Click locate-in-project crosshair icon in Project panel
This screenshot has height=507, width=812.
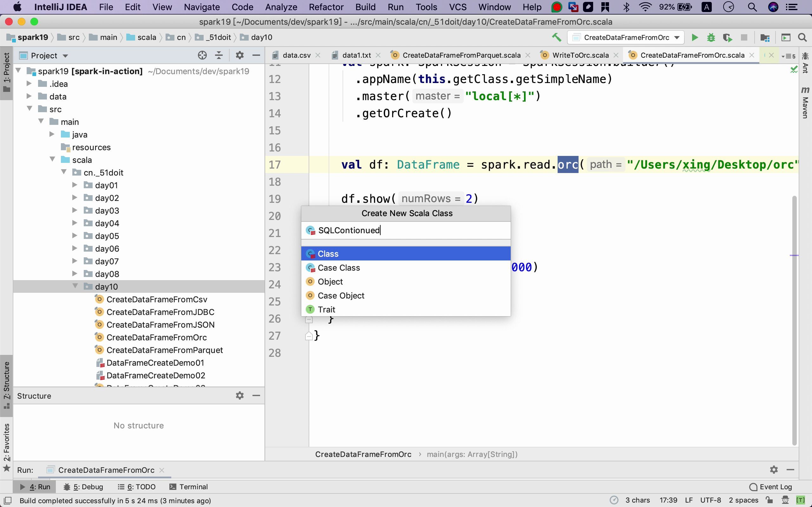[x=202, y=55]
